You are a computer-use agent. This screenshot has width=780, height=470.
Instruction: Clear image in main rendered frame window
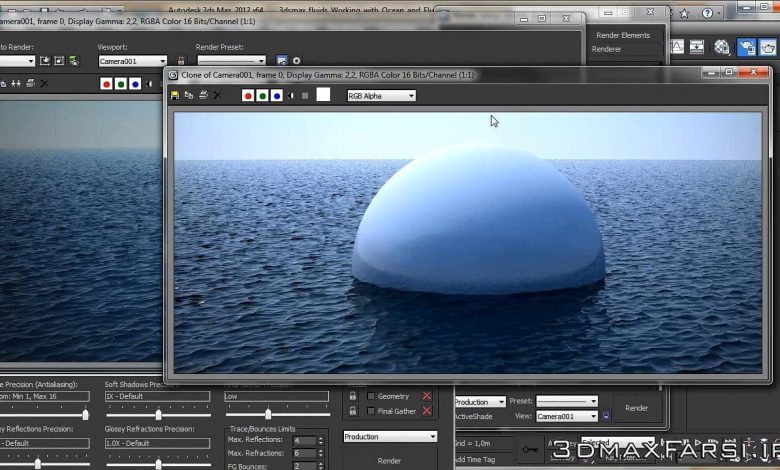click(44, 84)
